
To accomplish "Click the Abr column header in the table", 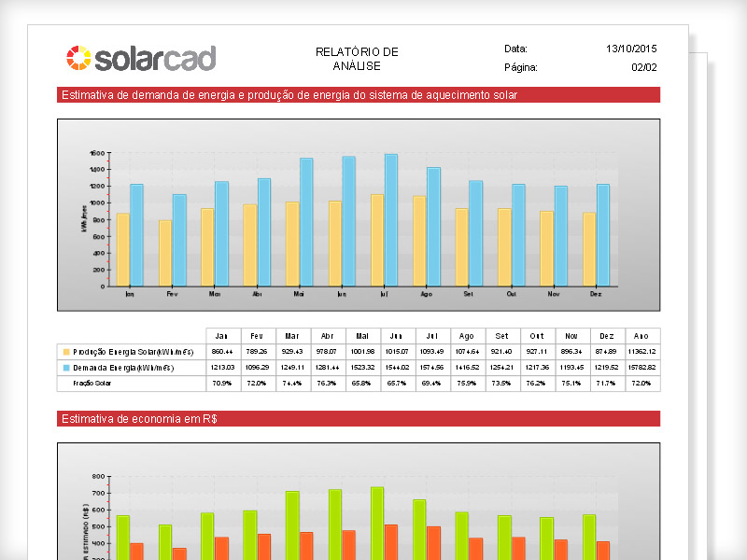I will pos(328,336).
